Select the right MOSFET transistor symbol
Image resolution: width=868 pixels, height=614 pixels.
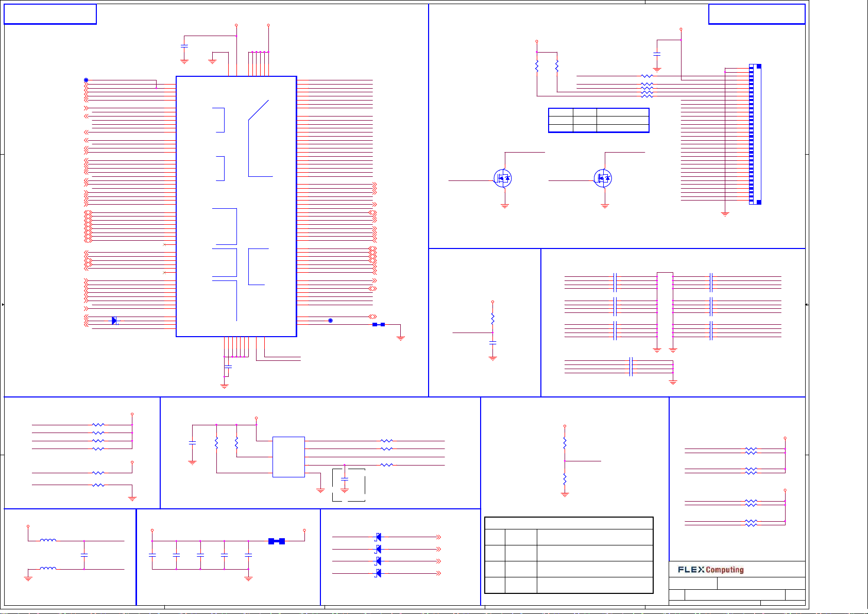click(x=603, y=178)
